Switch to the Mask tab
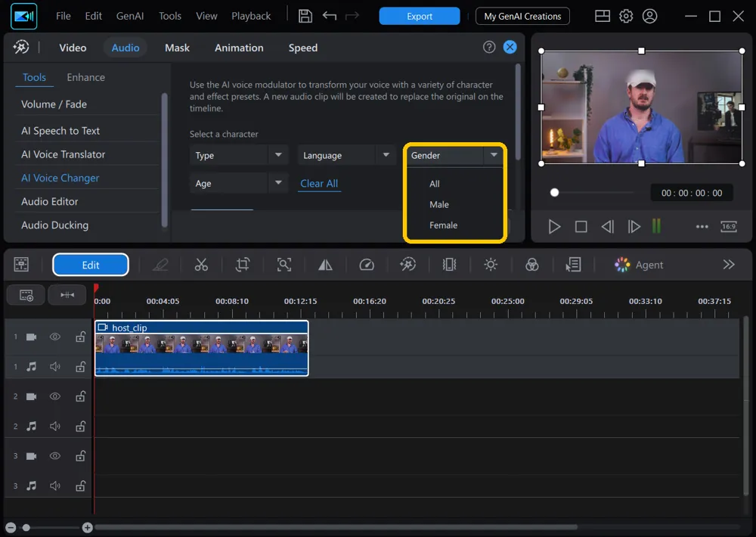This screenshot has width=756, height=537. pos(177,48)
